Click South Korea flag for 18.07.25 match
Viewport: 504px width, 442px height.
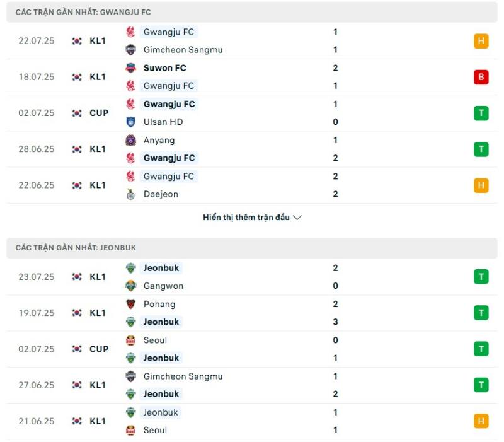pyautogui.click(x=77, y=77)
